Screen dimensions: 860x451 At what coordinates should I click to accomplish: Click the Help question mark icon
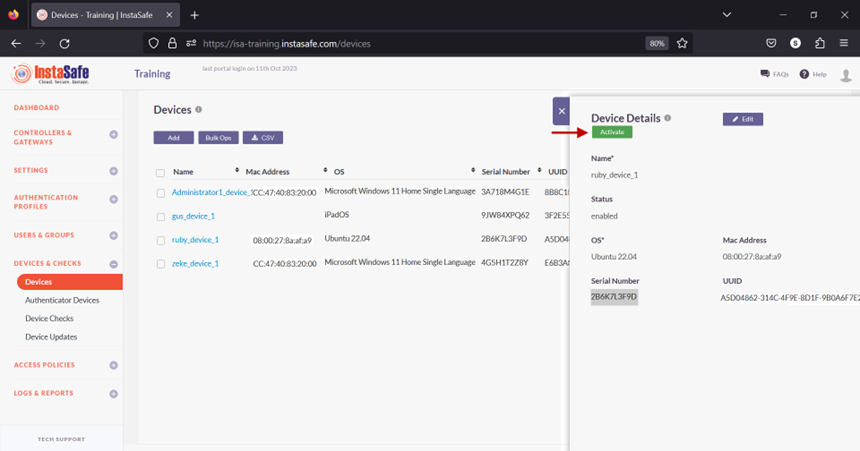pyautogui.click(x=804, y=74)
